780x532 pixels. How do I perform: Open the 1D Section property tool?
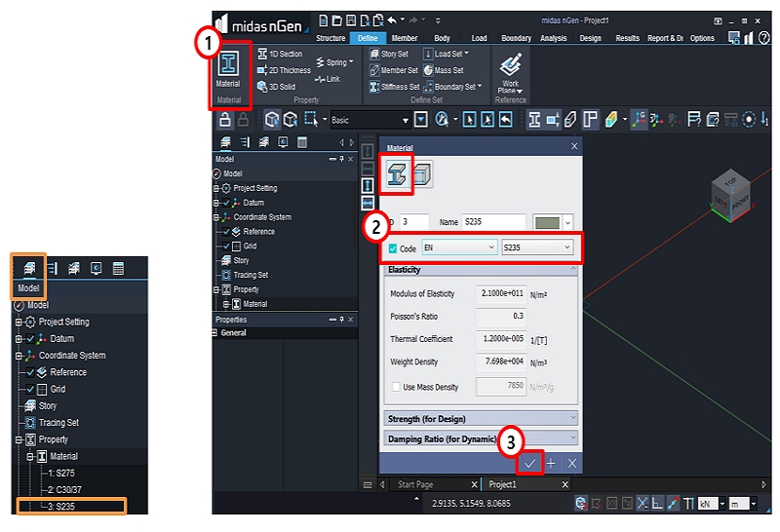(280, 55)
